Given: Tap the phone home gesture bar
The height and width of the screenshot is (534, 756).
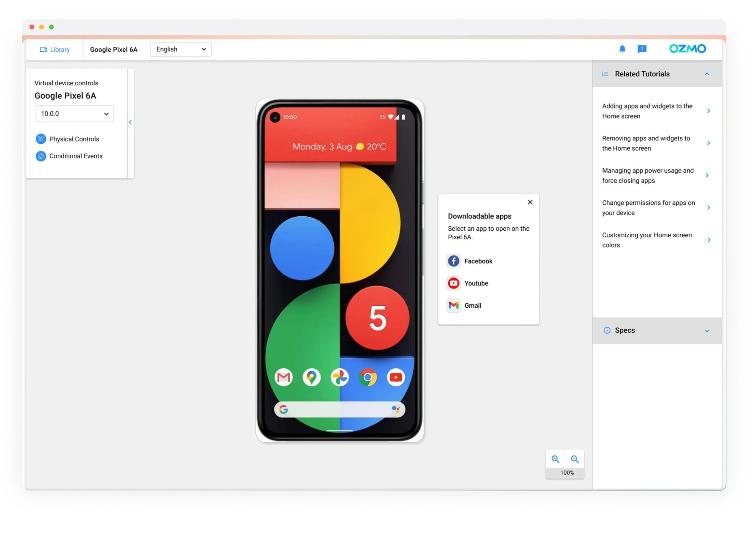Looking at the screenshot, I should pyautogui.click(x=340, y=430).
